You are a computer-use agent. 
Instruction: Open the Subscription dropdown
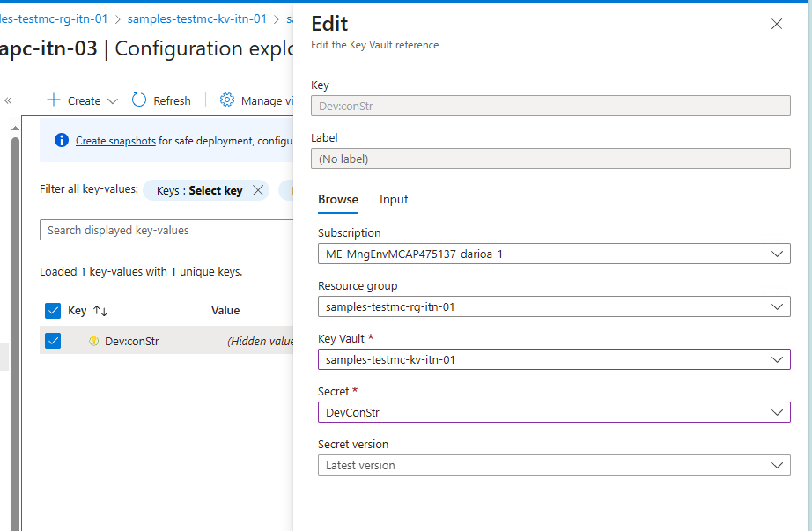click(553, 254)
